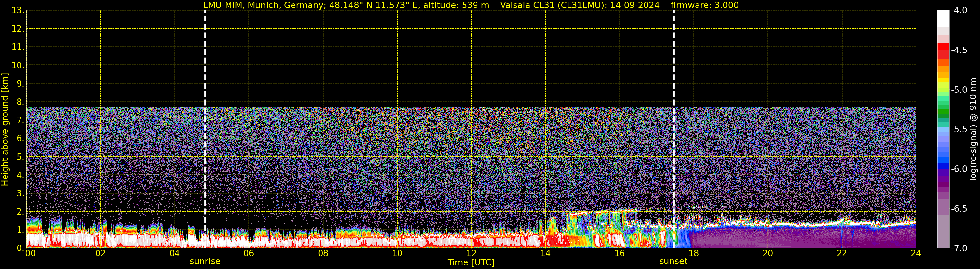Click the 'log(rc-signal) @ 910 nm' colorbar label
This screenshot has width=980, height=269.
coord(973,130)
